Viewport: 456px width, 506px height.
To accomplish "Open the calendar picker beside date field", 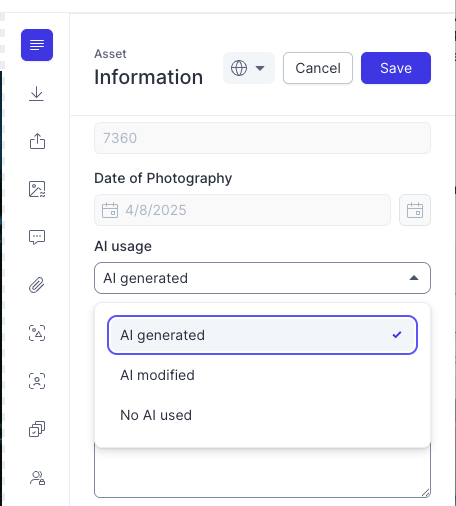I will [415, 210].
